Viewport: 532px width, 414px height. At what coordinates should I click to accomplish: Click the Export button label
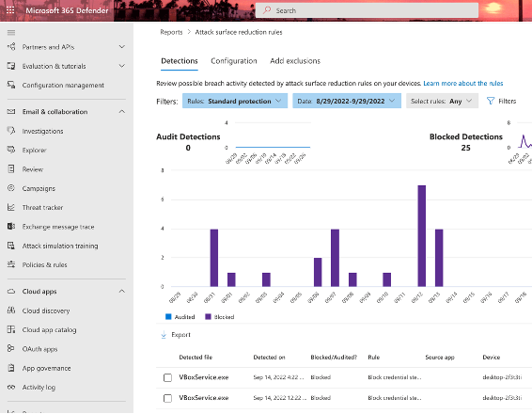tap(180, 335)
